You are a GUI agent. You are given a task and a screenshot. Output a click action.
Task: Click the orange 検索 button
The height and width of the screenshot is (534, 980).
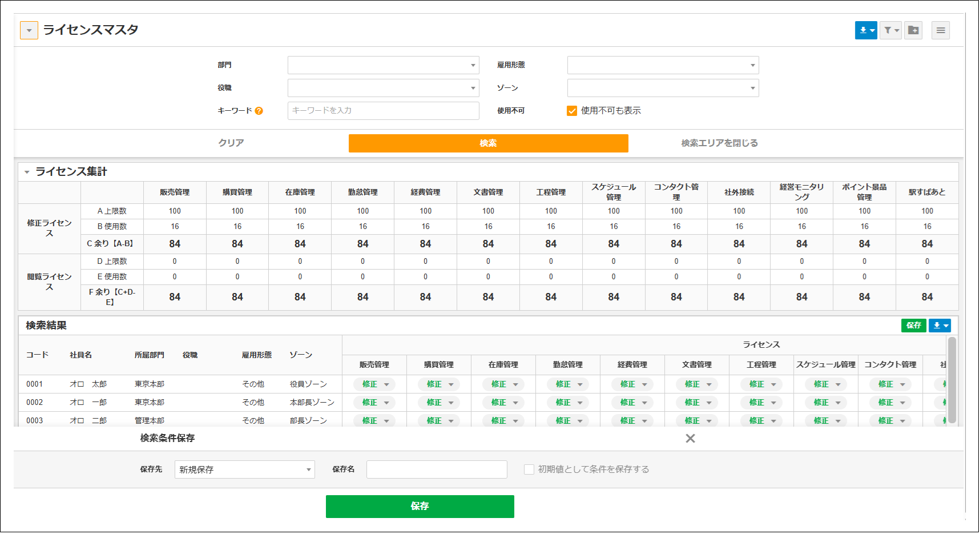488,143
